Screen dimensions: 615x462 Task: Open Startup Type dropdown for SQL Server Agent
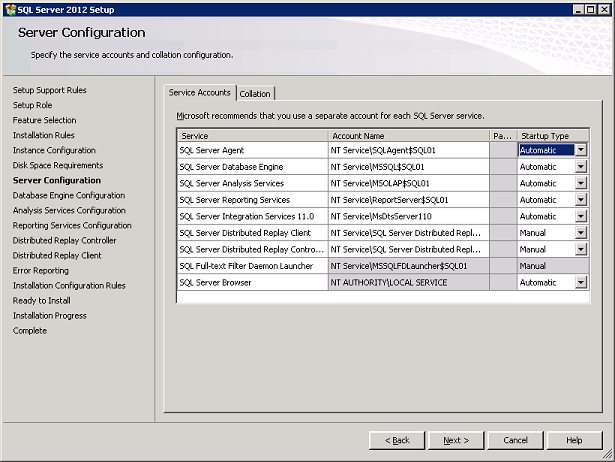(x=581, y=150)
